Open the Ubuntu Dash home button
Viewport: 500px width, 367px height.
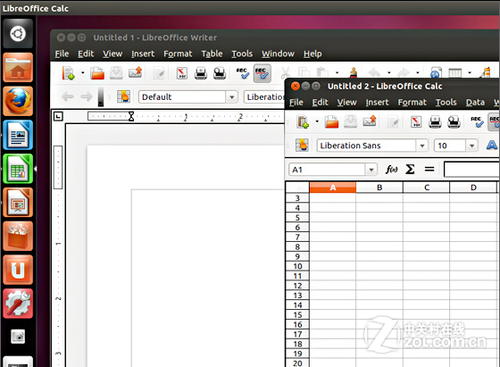click(x=18, y=34)
